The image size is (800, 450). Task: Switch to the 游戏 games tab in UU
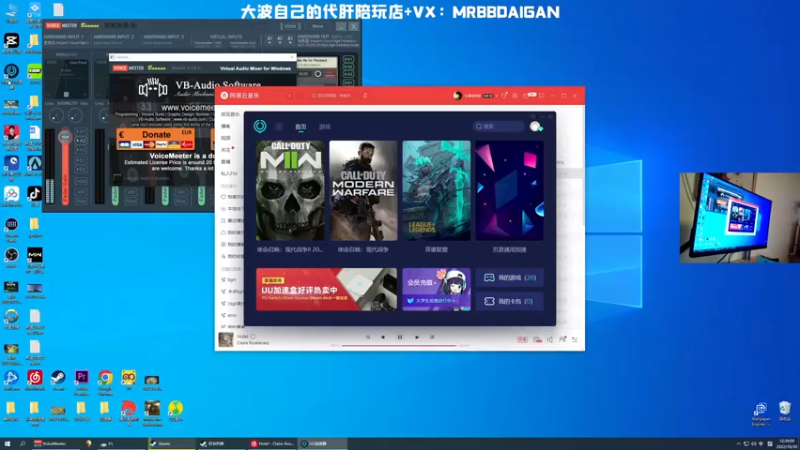pos(324,127)
